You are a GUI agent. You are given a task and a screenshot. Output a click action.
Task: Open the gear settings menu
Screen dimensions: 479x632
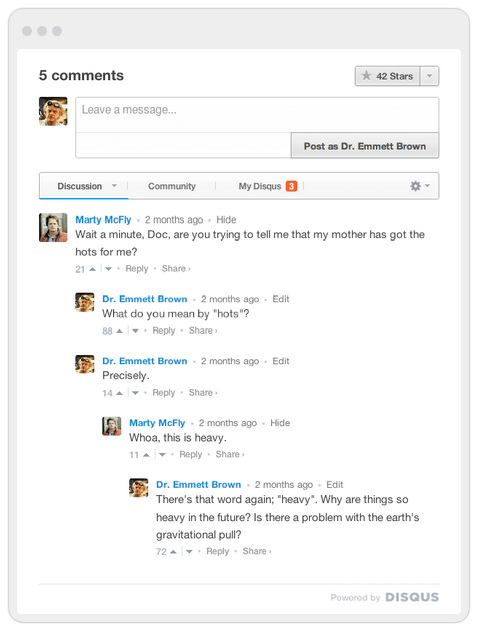[x=420, y=186]
